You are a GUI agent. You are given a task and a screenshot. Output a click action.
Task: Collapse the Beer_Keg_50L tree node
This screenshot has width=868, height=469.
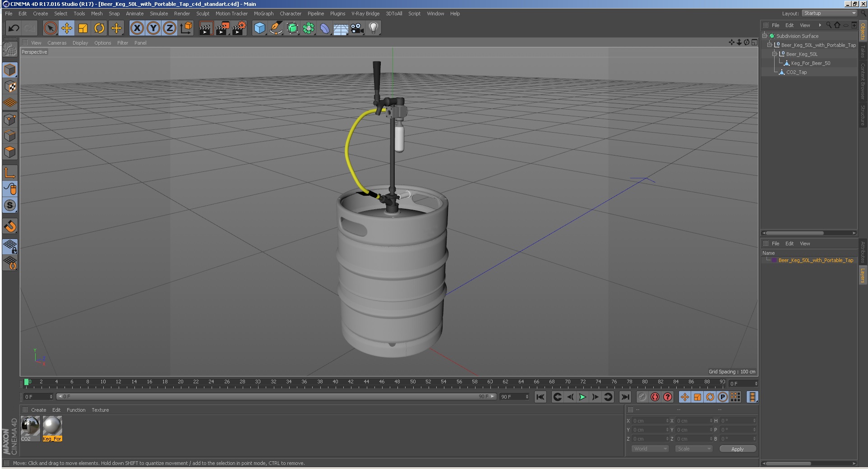775,54
